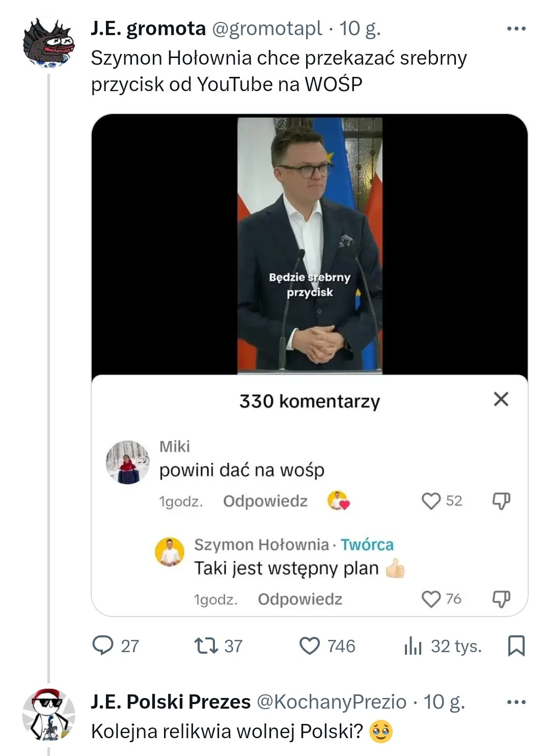Like the tweet with 746 hearts
The image size is (545, 756).
tap(310, 646)
